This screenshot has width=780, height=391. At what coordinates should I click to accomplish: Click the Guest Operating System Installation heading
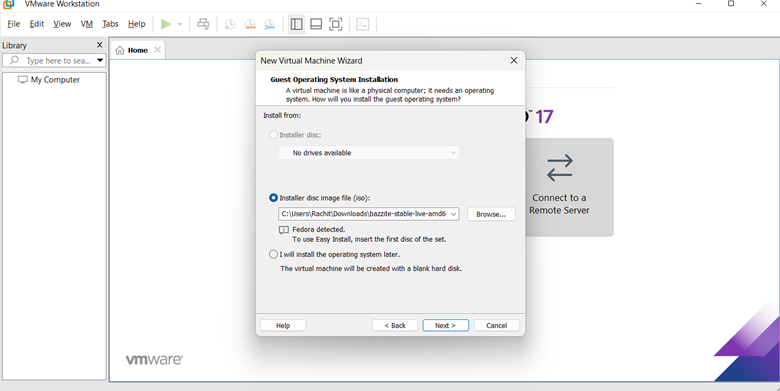[334, 79]
